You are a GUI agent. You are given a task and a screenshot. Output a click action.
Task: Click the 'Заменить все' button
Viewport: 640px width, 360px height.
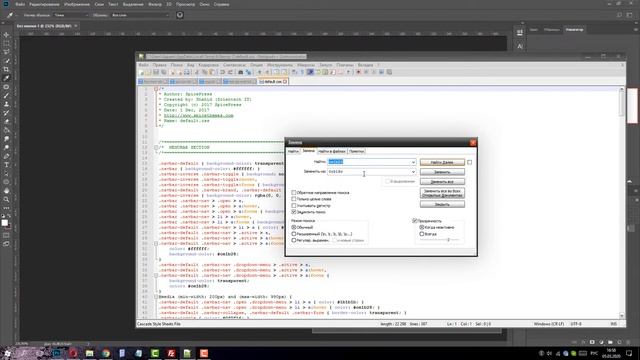point(442,182)
